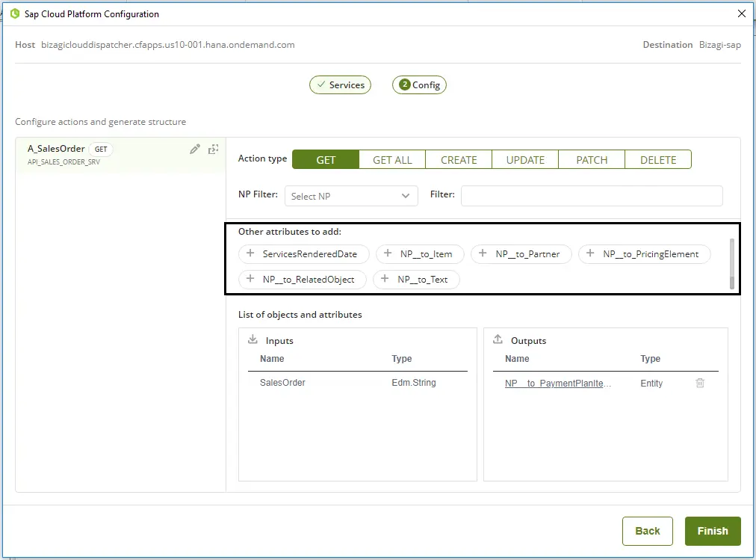Click the Inputs Name column header
Screen dimensions: 756x560
tap(272, 359)
